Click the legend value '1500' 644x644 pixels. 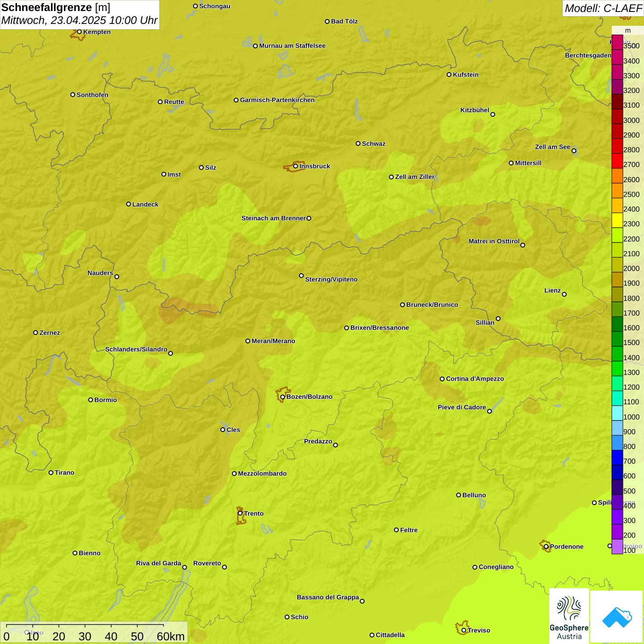coord(631,342)
